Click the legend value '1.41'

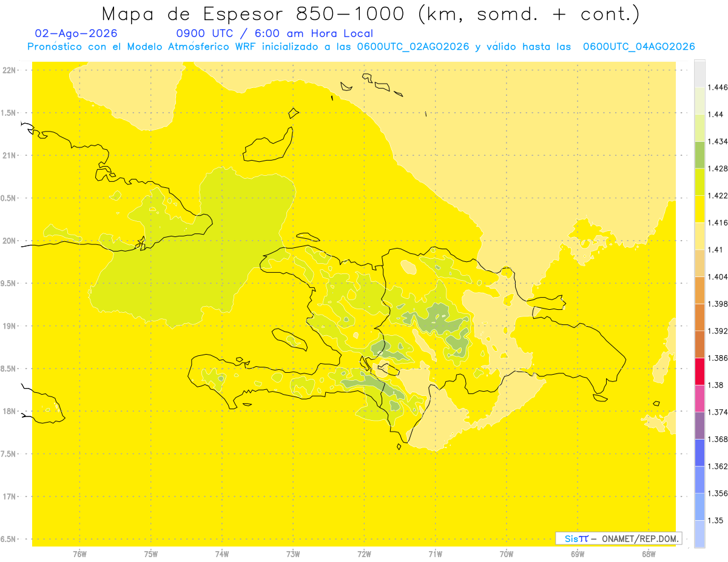715,250
